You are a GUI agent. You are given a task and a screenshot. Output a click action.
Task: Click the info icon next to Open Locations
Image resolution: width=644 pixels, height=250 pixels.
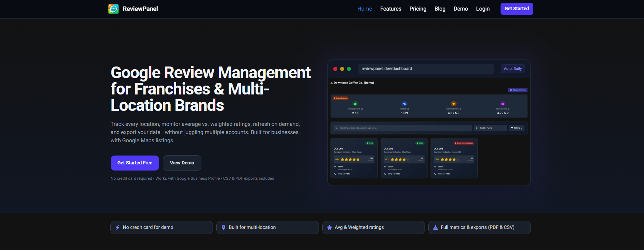tap(362, 109)
